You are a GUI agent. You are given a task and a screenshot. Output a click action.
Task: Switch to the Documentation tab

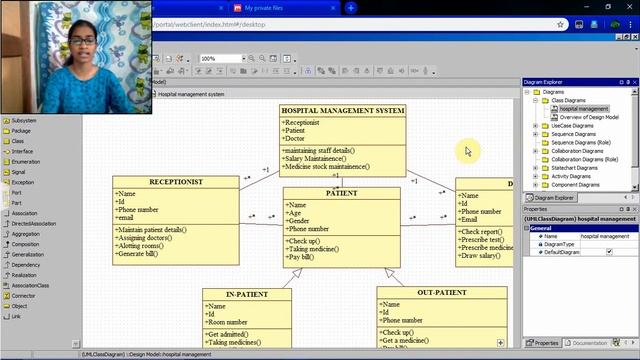585,343
